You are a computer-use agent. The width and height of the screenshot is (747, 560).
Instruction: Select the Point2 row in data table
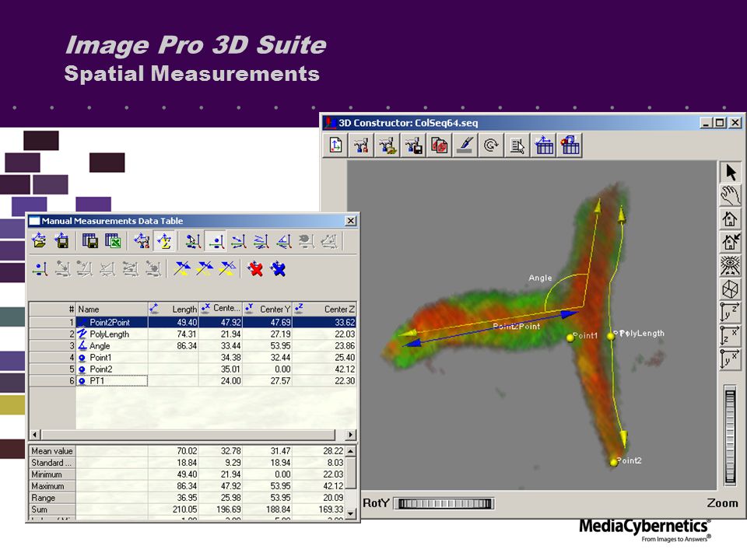coord(192,369)
